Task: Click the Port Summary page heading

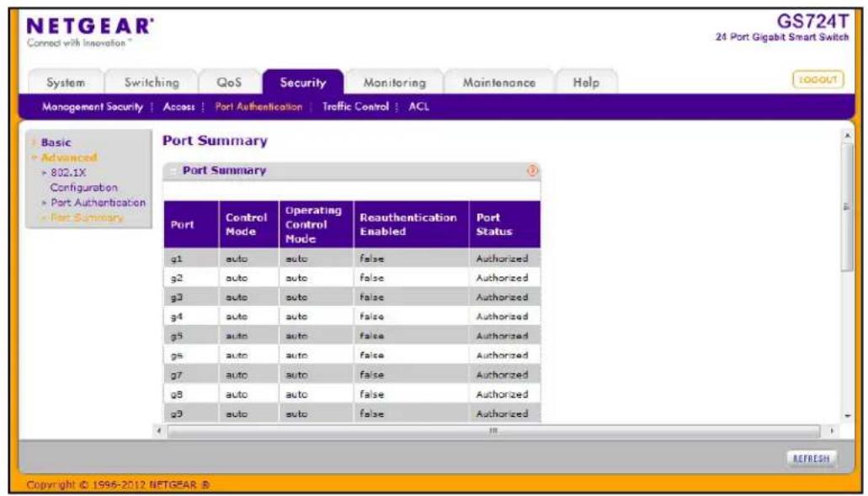Action: coord(215,141)
